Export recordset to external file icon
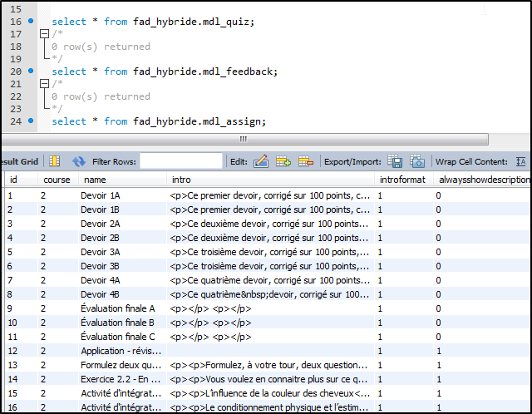Screen dimensions: 532x414 click(396, 161)
